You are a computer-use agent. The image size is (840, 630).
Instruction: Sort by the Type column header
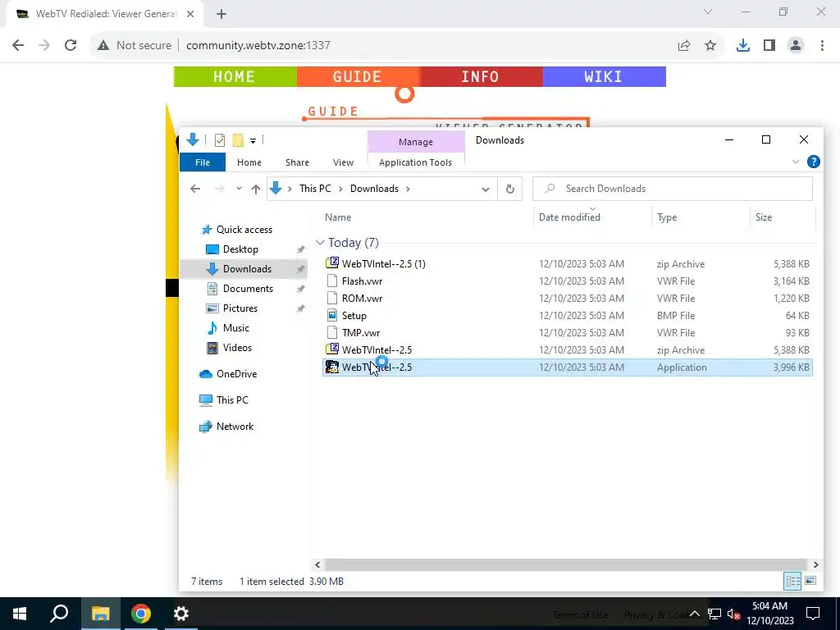[x=667, y=217]
